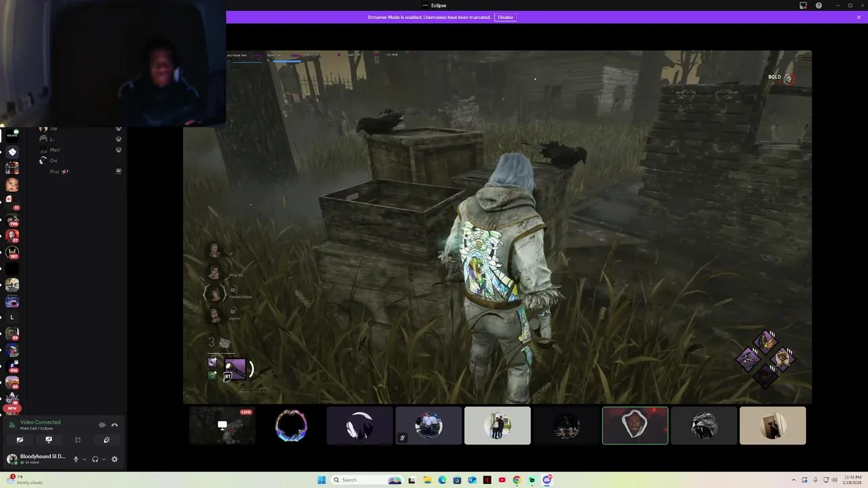Focus the anime avatar participant tile

point(359,426)
